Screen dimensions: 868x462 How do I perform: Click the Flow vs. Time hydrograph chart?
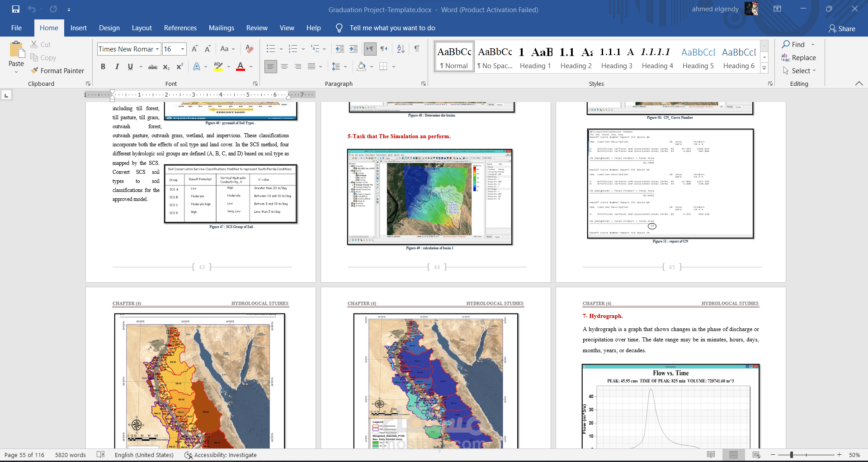coord(671,406)
